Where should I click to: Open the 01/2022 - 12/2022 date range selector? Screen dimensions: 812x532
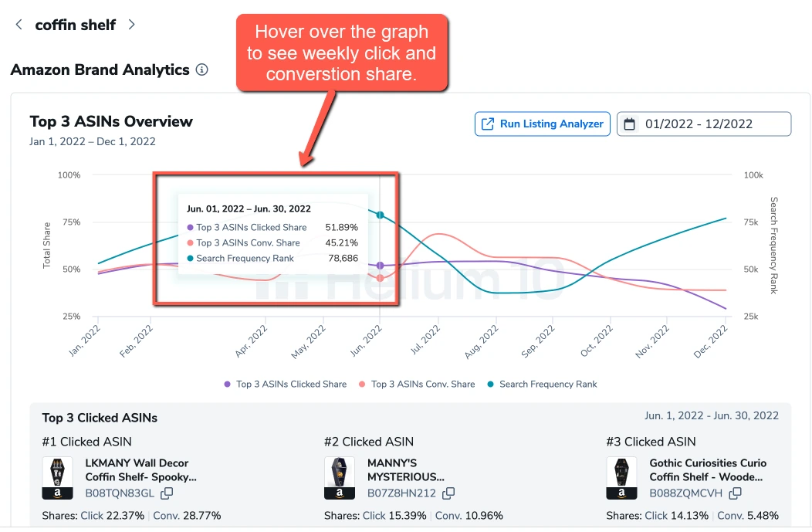click(x=702, y=124)
